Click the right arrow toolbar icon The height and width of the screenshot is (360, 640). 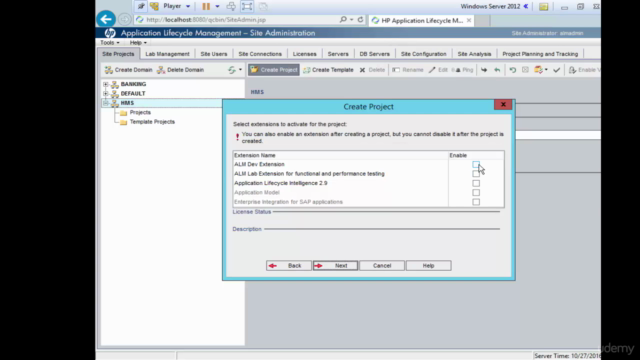coord(484,70)
